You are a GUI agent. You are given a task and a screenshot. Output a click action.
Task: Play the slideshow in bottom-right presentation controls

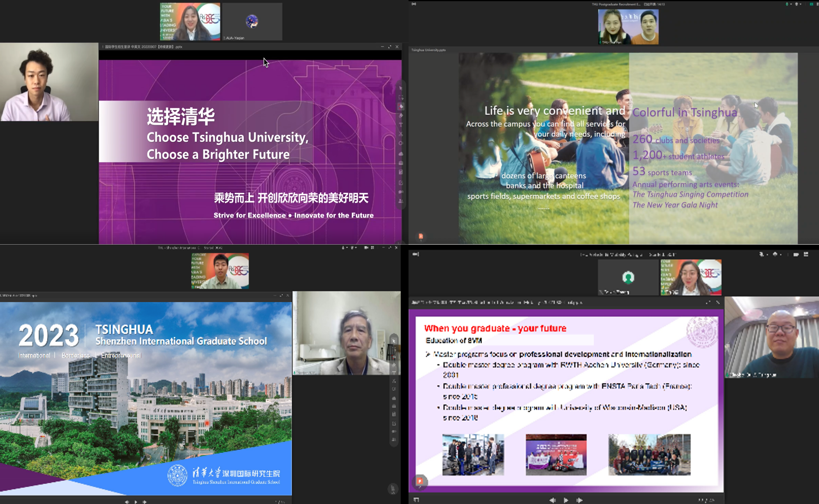pyautogui.click(x=566, y=500)
